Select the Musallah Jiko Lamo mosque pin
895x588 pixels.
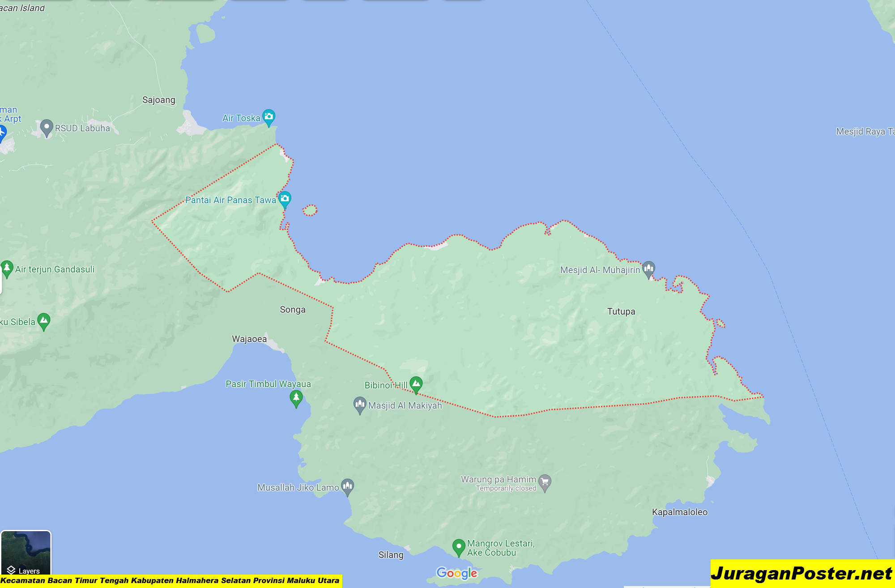point(348,487)
